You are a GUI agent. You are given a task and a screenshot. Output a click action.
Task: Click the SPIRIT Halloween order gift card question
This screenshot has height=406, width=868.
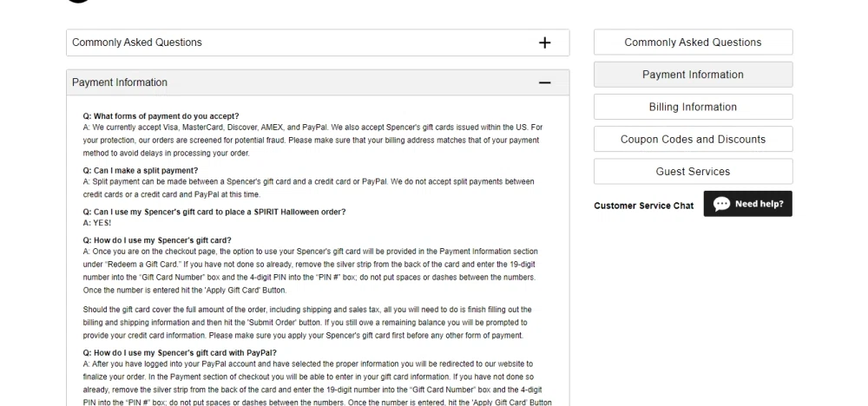[x=214, y=212]
